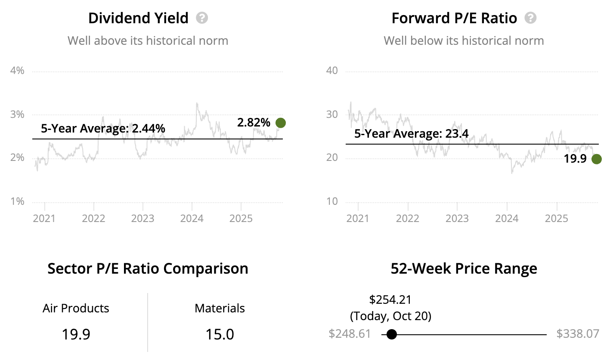Screen dimensions: 613x364
Task: Click the Forward P/E Ratio help icon
Action: 530,18
